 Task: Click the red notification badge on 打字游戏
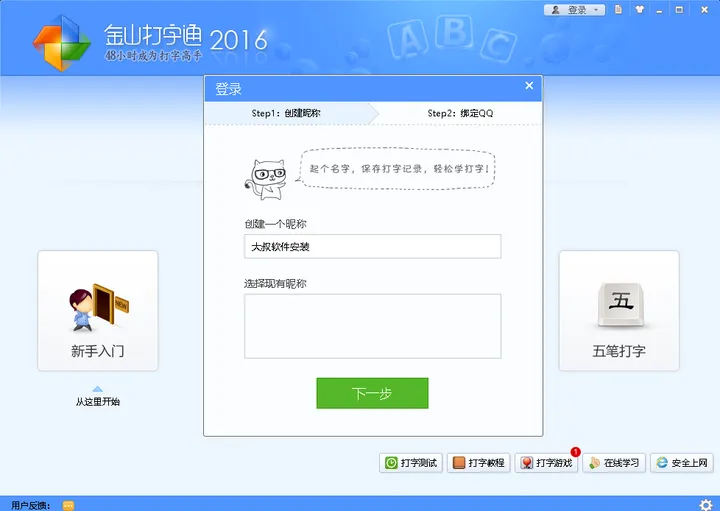click(575, 452)
